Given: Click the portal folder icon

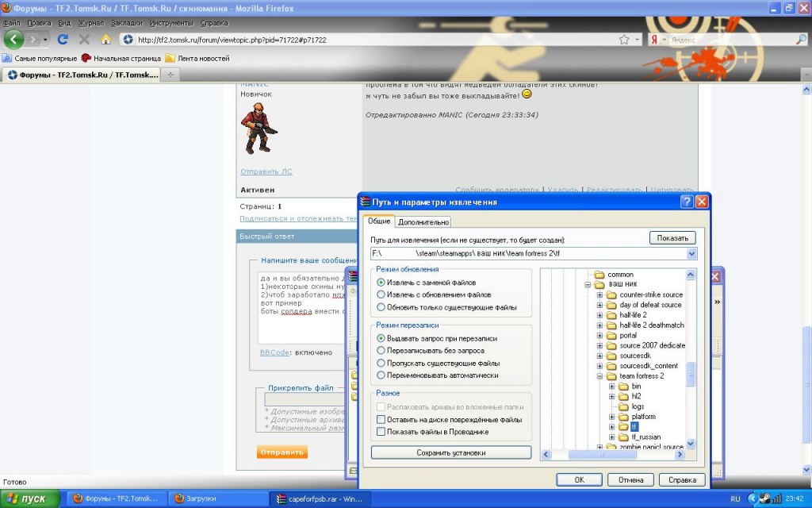Looking at the screenshot, I should 611,336.
